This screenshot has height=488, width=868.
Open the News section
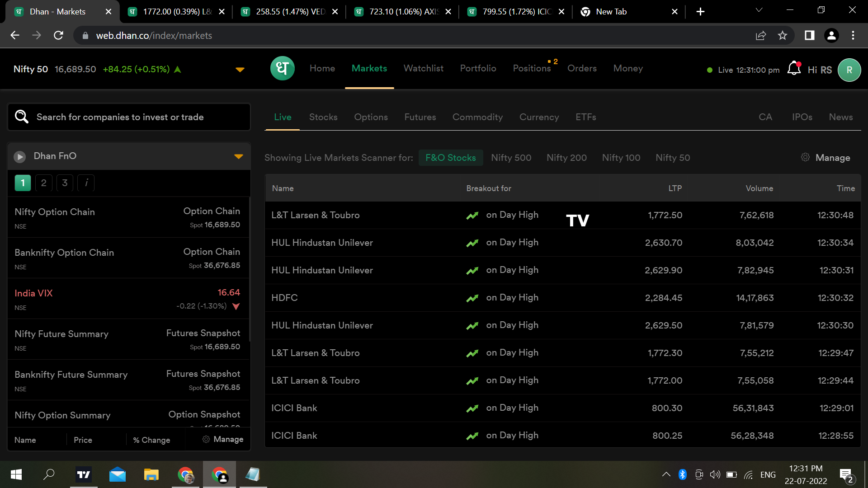point(841,117)
